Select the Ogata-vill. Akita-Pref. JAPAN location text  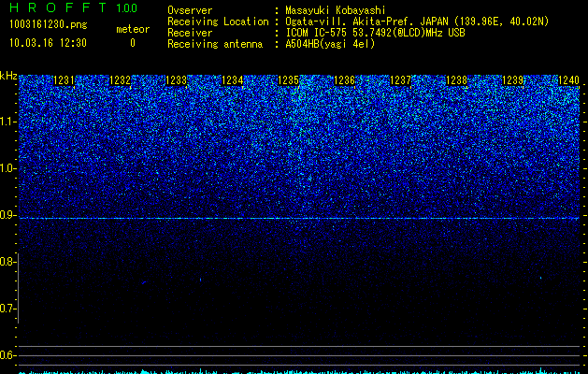pos(417,22)
